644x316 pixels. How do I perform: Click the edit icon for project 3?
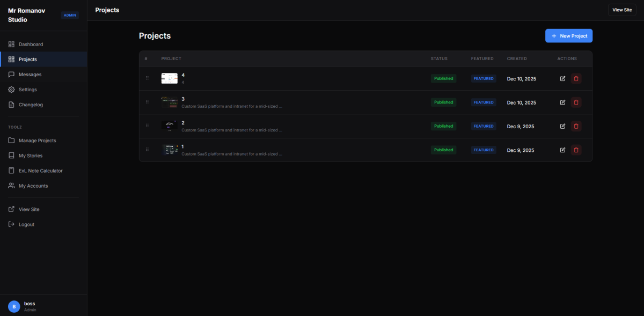click(562, 102)
